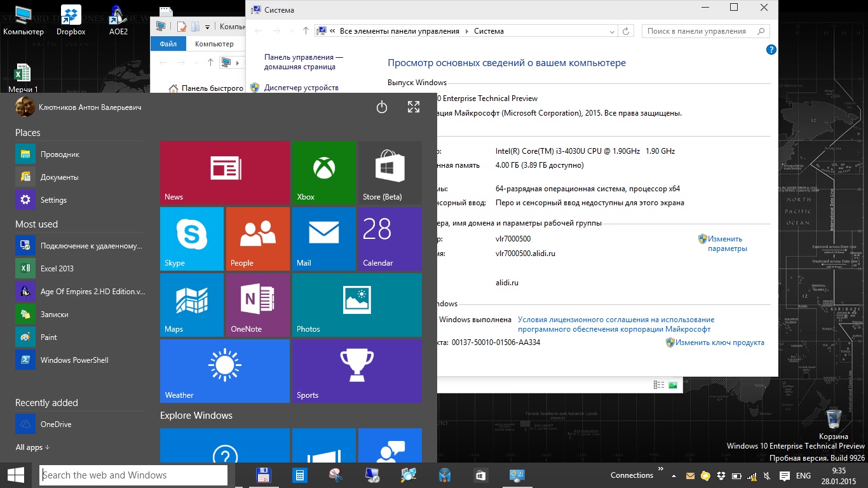Open Remote Desktop icon on taskbar
The image size is (868, 488).
pyautogui.click(x=372, y=475)
